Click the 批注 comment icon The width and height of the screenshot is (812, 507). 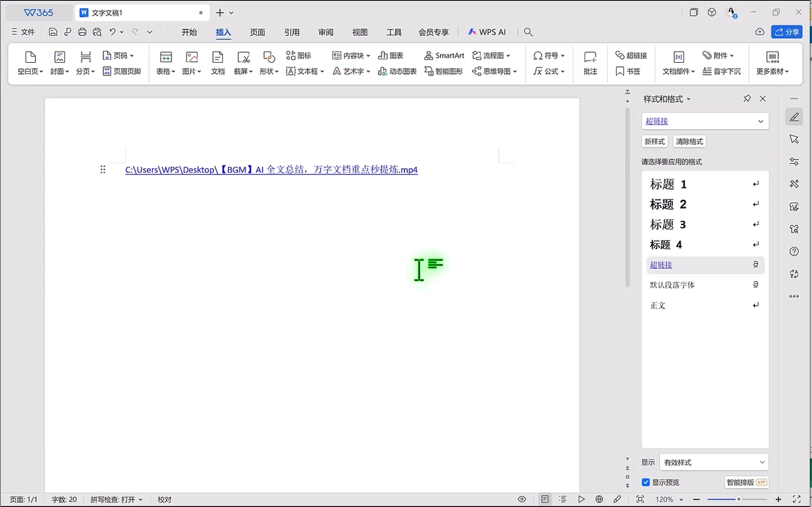590,63
